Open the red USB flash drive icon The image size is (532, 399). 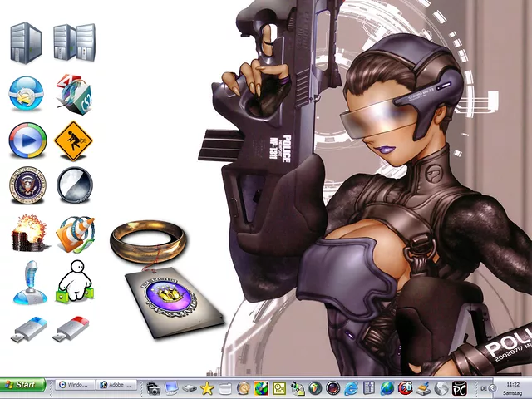(73, 330)
